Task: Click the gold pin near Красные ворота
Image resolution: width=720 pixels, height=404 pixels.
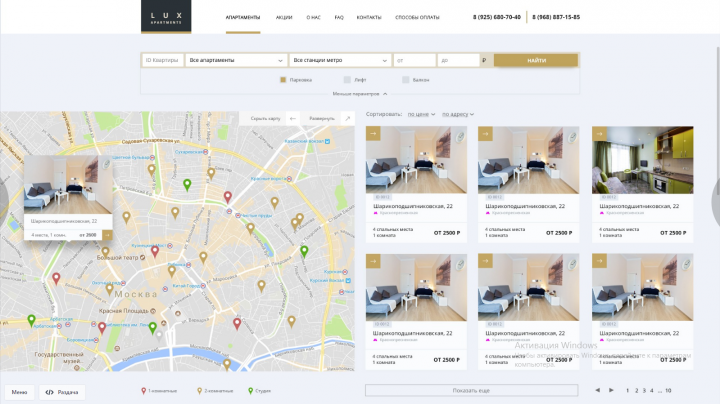Action: tap(274, 202)
